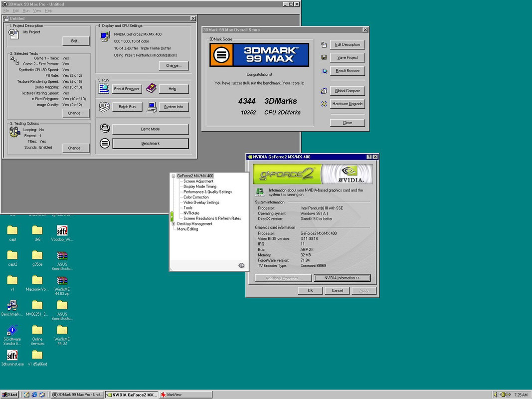The image size is (532, 399).
Task: Open the File menu in 3DMark
Action: click(6, 10)
